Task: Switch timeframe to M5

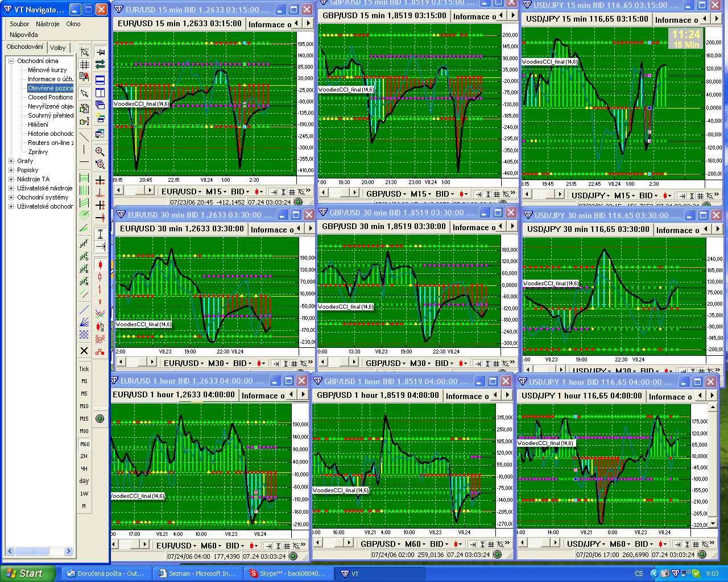Action: [x=84, y=394]
